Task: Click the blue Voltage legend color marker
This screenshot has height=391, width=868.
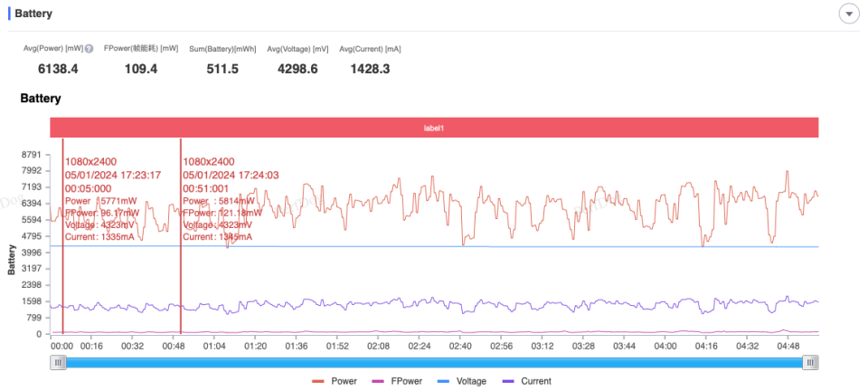Action: [x=443, y=382]
